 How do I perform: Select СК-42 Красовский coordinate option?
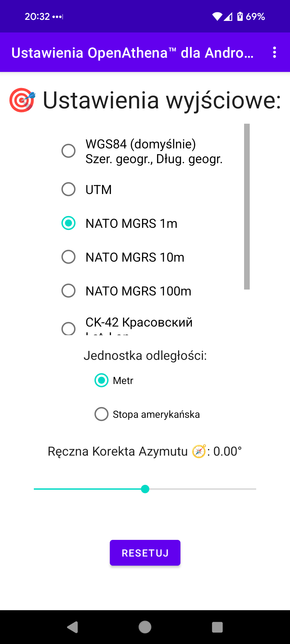coord(68,328)
